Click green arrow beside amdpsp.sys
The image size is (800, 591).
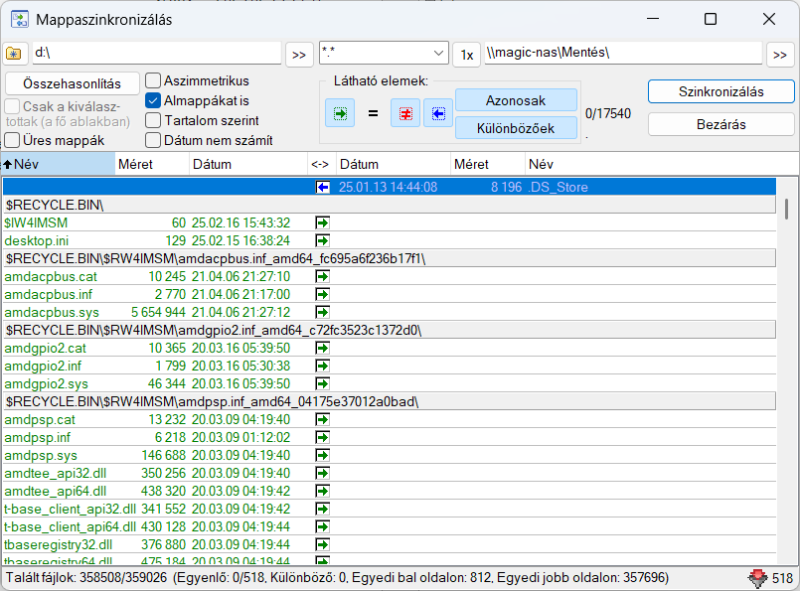[x=322, y=455]
